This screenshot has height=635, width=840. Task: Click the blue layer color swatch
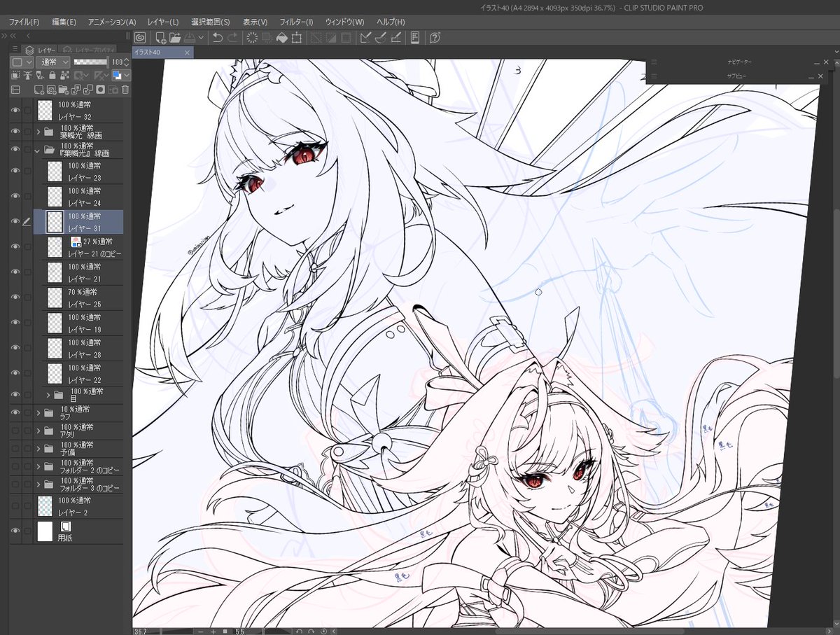pos(116,76)
